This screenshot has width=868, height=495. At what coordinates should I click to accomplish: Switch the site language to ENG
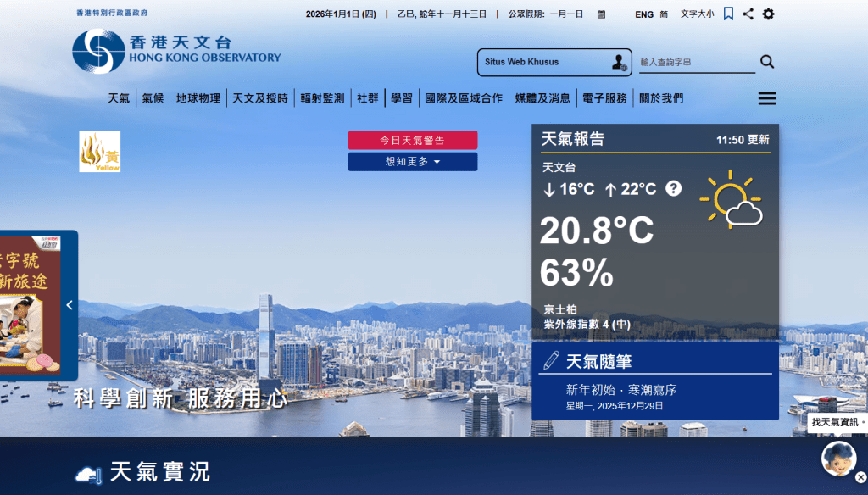(644, 14)
